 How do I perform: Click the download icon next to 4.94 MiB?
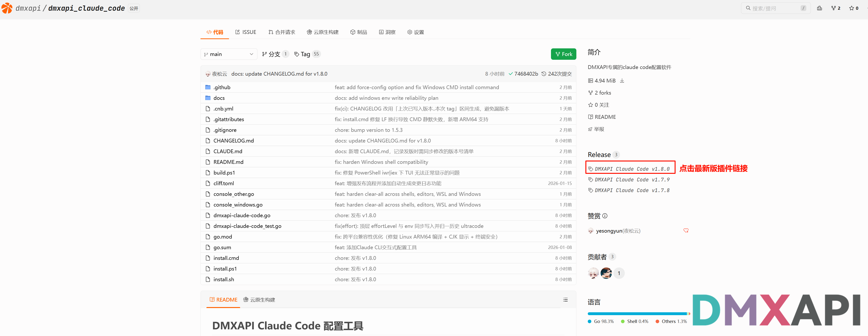click(622, 81)
